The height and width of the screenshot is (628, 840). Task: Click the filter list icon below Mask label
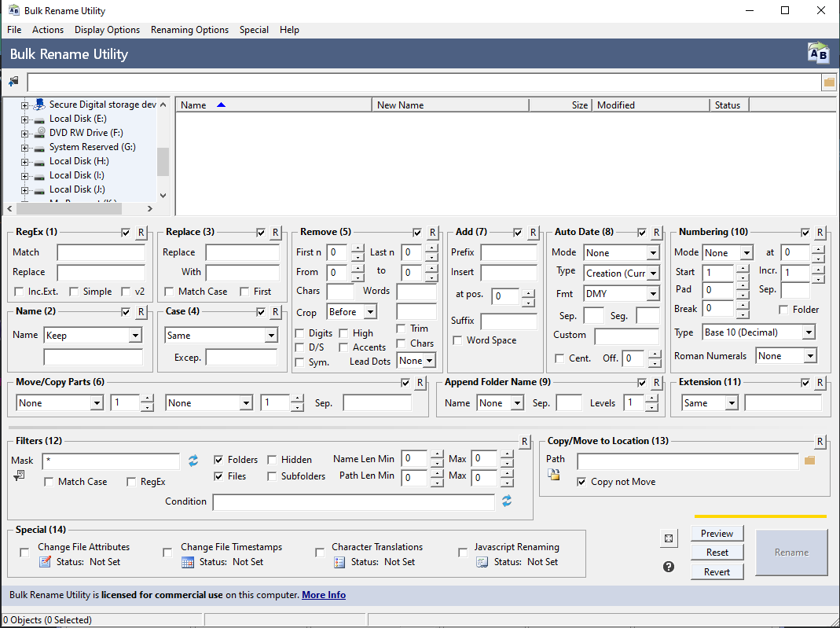coord(19,476)
